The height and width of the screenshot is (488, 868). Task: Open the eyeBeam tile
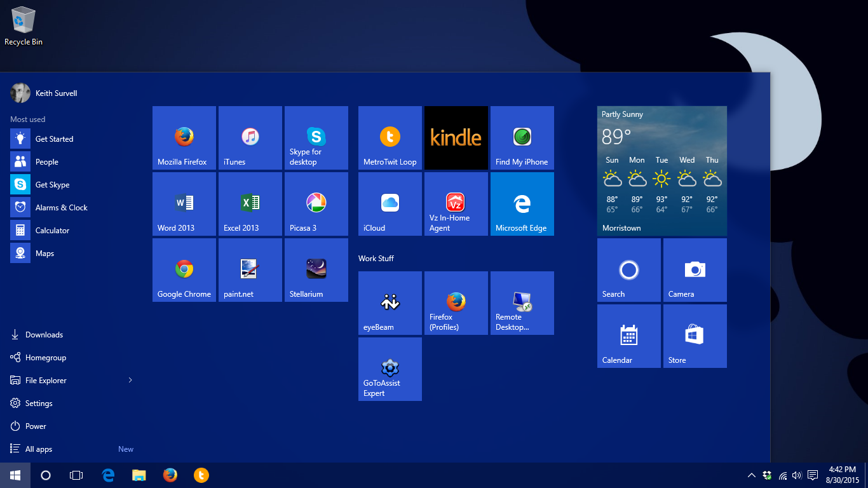(390, 303)
